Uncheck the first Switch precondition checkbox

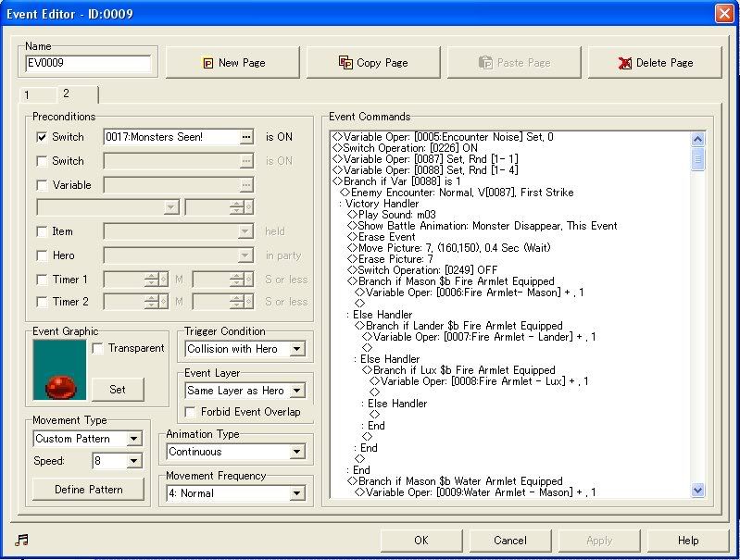pyautogui.click(x=42, y=137)
